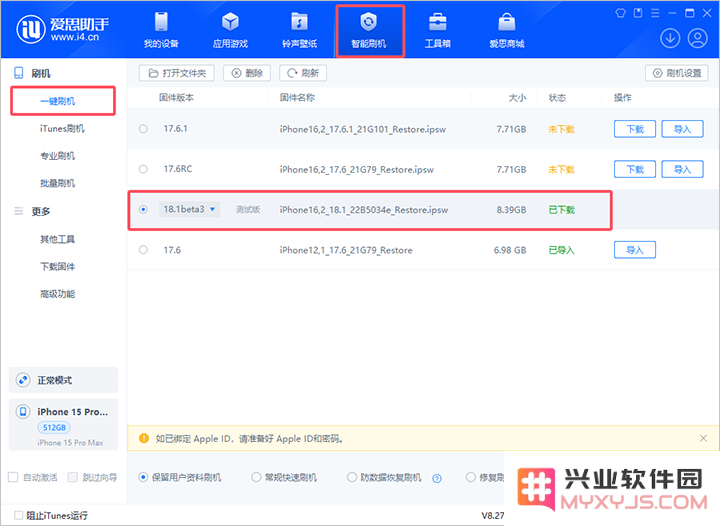The width and height of the screenshot is (720, 526).
Task: Select firmware 18.1beta3 radio button
Action: click(x=143, y=210)
